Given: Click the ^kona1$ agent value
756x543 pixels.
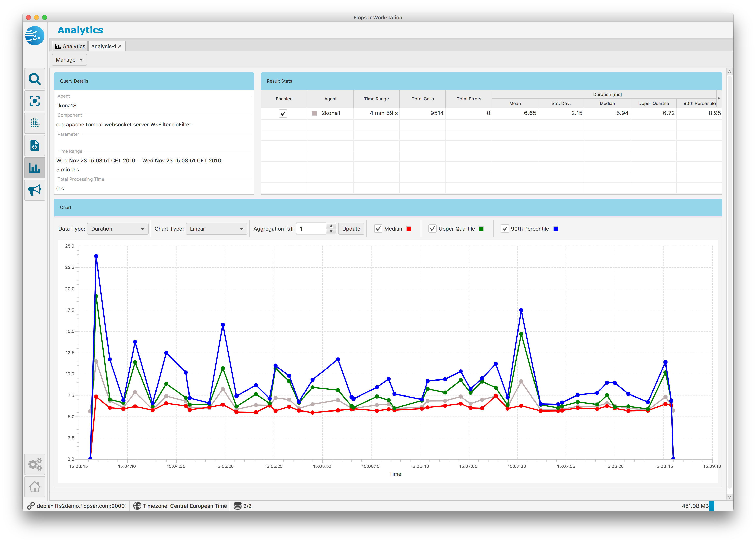Looking at the screenshot, I should (66, 105).
